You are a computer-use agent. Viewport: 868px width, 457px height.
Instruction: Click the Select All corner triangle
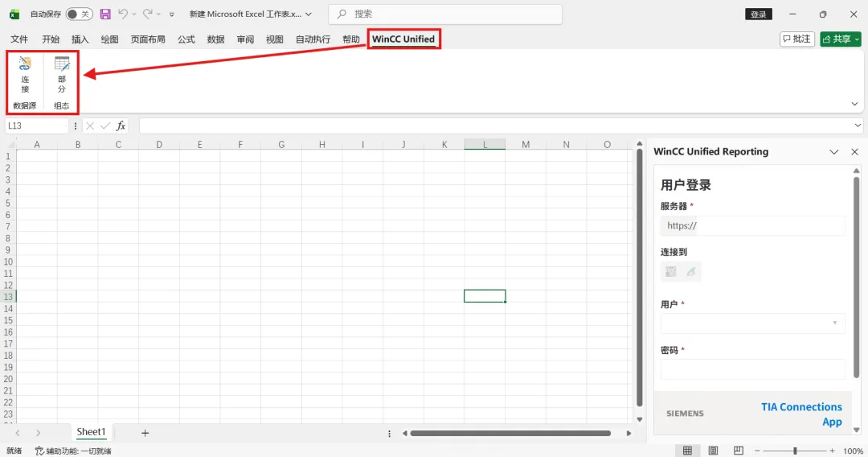10,145
